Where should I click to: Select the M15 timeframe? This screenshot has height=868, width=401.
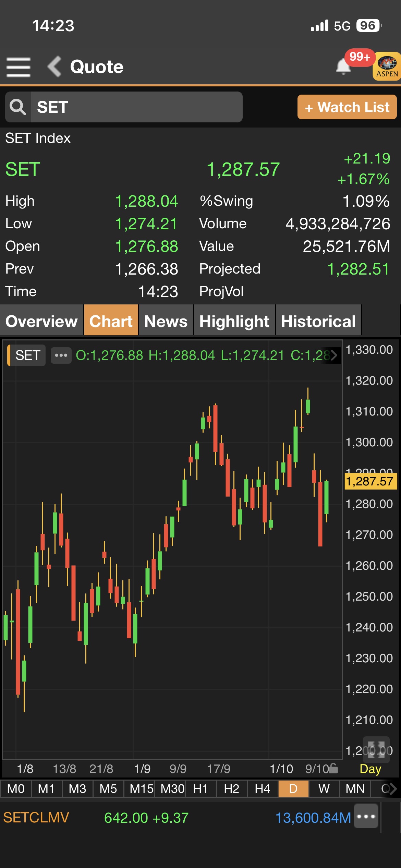[x=141, y=789]
